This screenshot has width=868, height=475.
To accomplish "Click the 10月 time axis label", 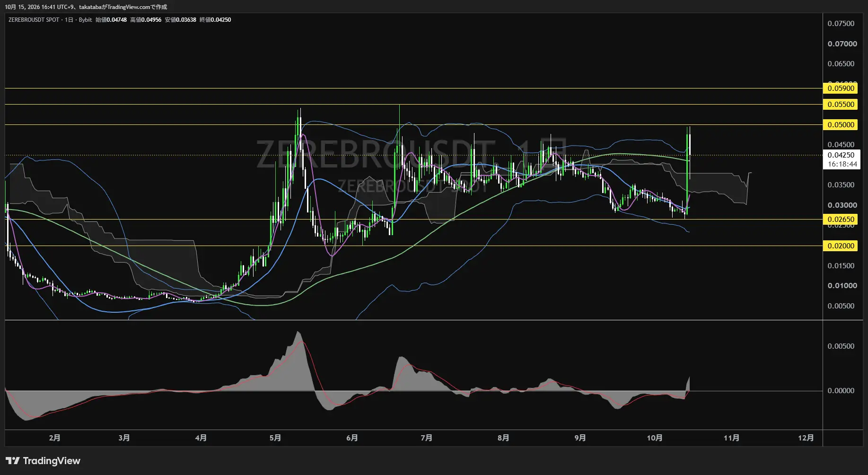I will click(655, 438).
